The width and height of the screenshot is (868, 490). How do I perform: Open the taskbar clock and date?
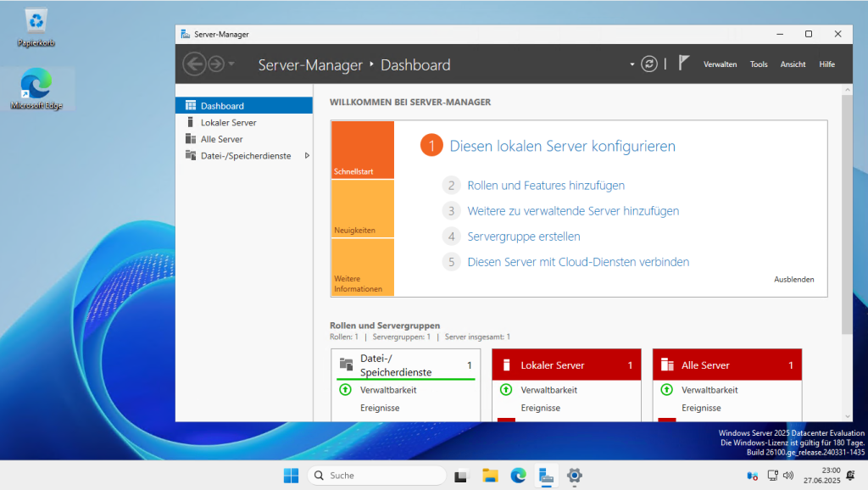click(x=822, y=476)
